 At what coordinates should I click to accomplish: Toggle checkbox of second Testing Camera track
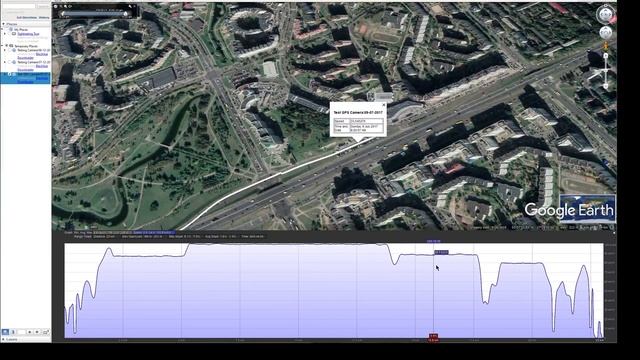[x=9, y=62]
